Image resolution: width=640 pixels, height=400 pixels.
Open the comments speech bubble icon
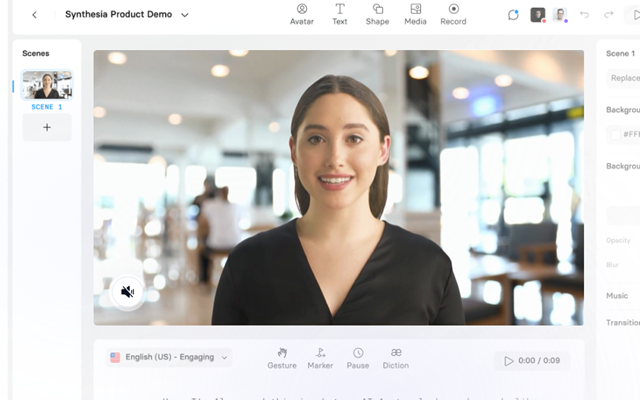(513, 15)
